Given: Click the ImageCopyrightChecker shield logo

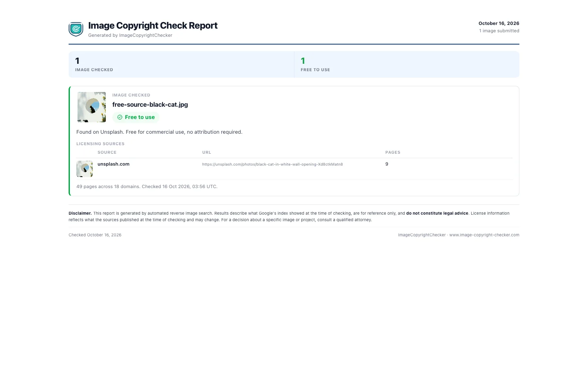Looking at the screenshot, I should tap(76, 29).
